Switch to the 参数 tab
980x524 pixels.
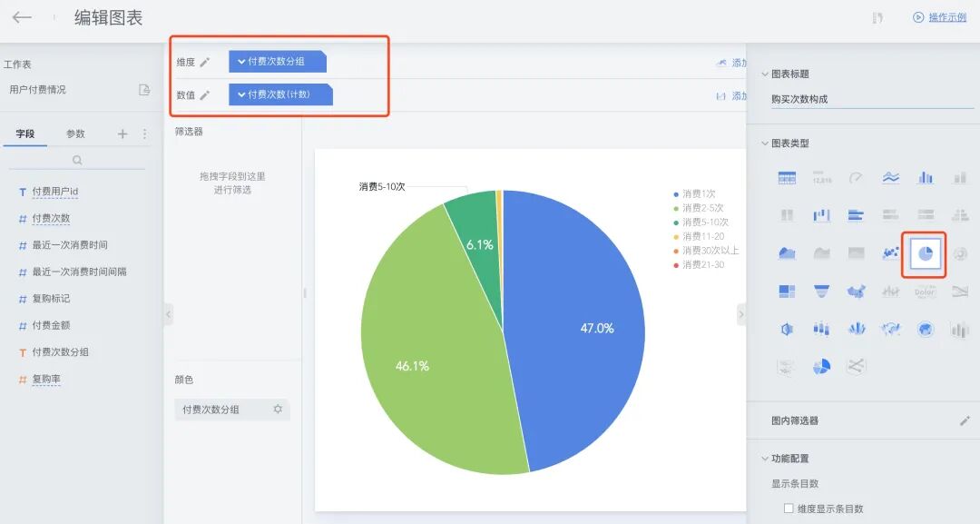[75, 133]
